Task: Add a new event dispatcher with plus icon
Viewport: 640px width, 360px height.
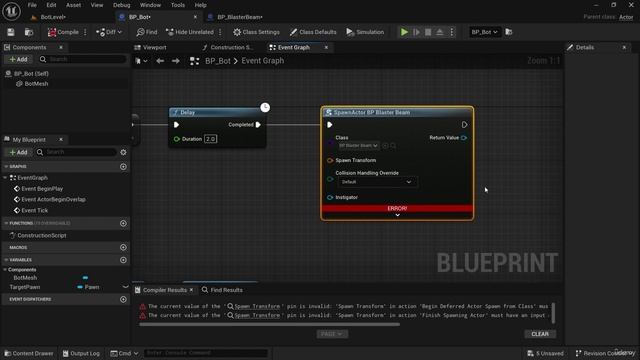Action: point(123,299)
